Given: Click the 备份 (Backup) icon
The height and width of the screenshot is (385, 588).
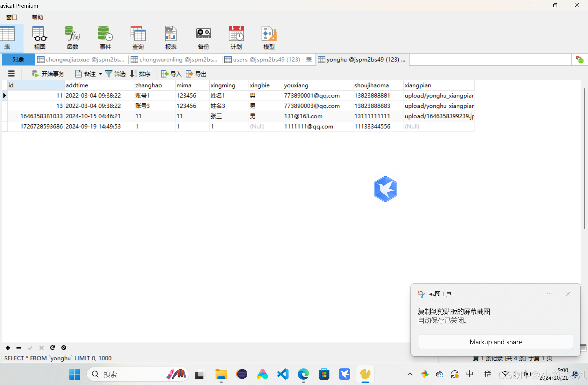Looking at the screenshot, I should [203, 37].
